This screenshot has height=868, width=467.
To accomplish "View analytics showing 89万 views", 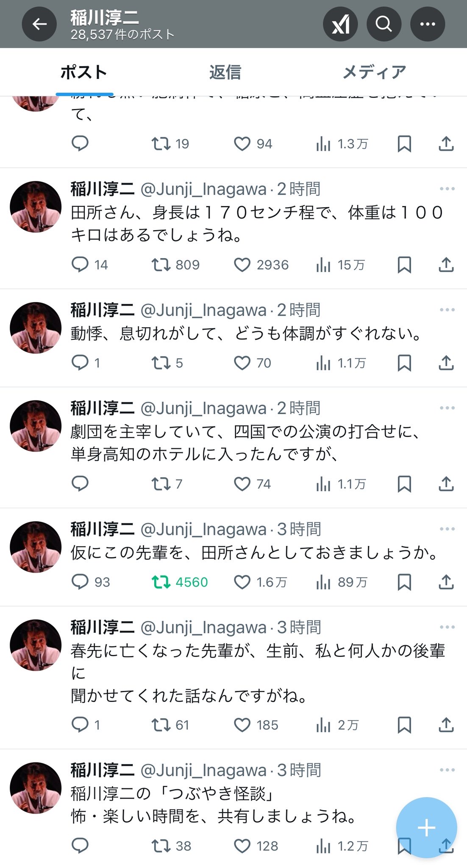I will [x=342, y=582].
